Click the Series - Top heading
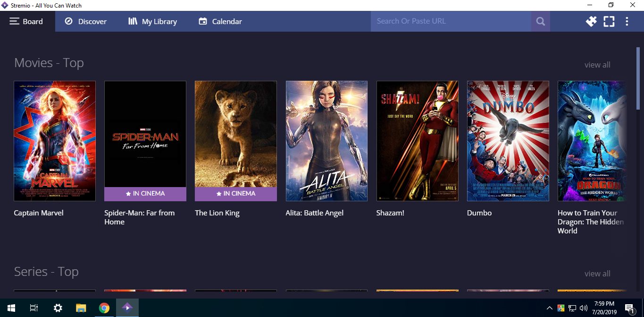This screenshot has width=644, height=317. pyautogui.click(x=46, y=272)
